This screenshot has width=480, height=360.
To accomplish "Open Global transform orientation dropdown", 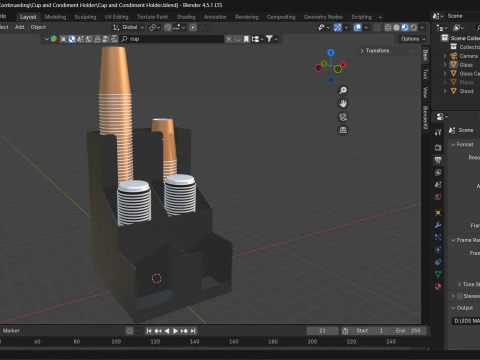I will (129, 27).
